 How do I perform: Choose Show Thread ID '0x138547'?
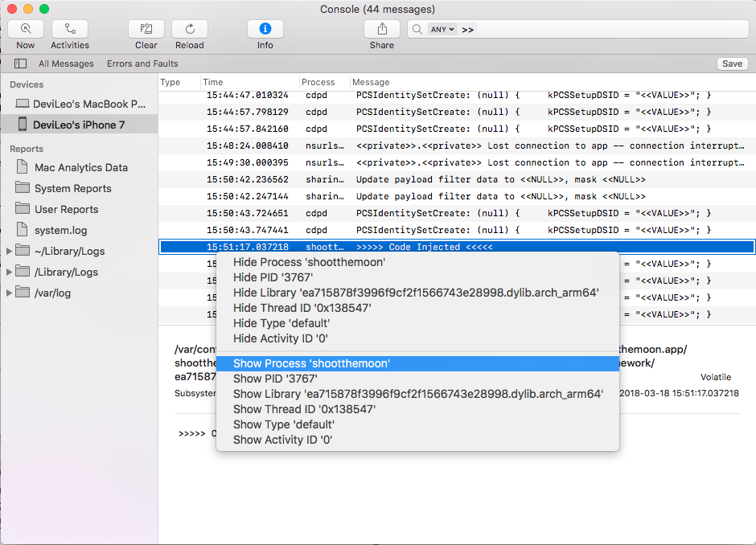point(417,409)
